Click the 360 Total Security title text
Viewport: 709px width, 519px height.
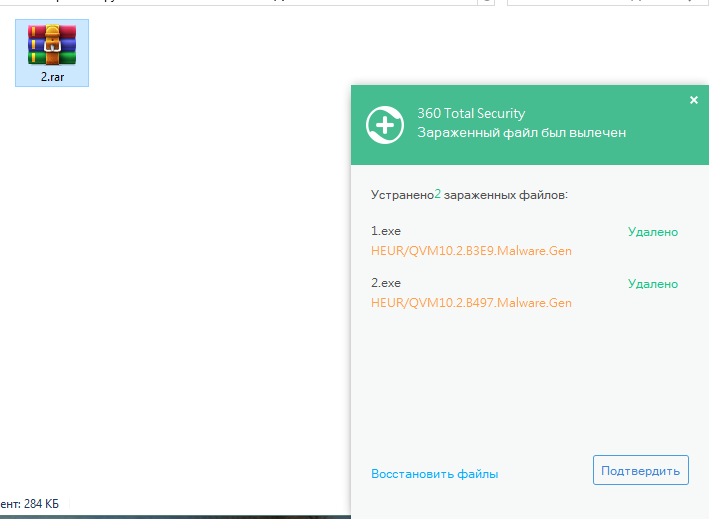[471, 113]
